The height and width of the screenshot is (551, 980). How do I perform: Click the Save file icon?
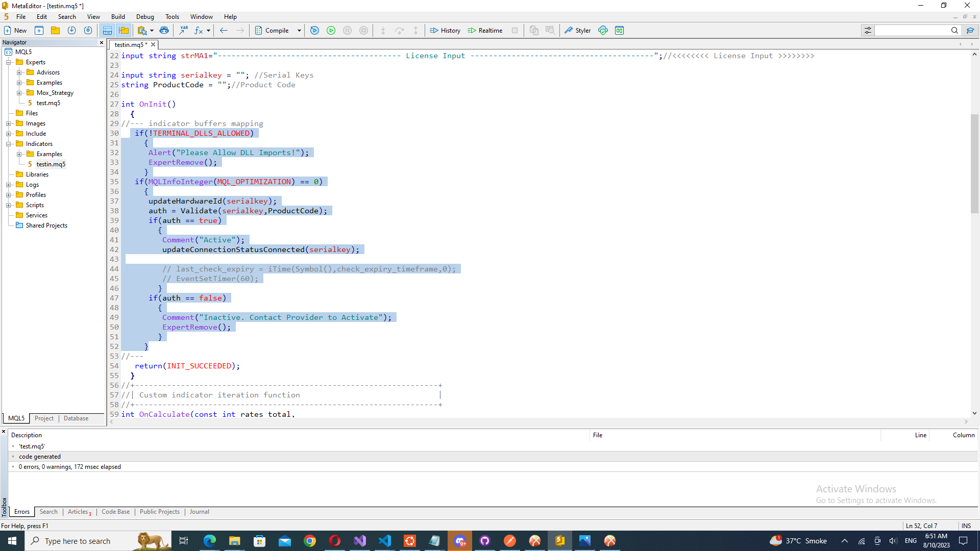tap(71, 31)
